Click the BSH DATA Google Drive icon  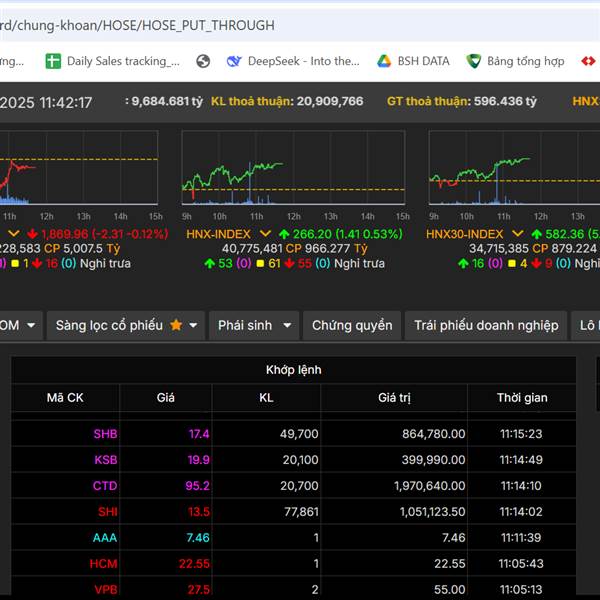384,61
